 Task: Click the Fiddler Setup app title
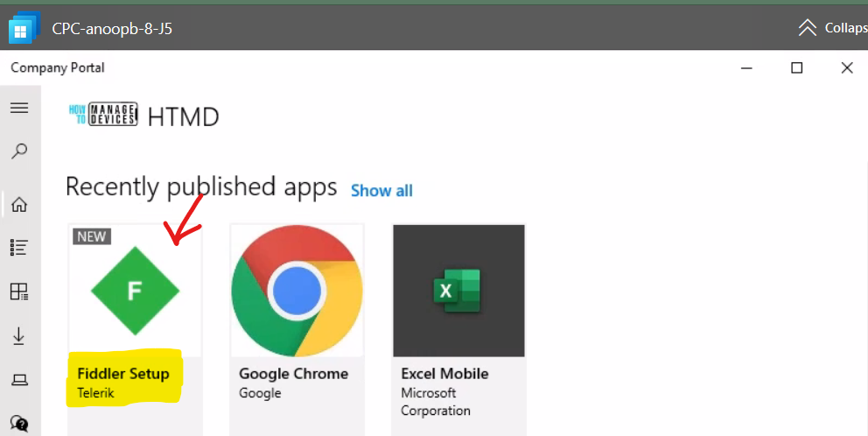(123, 373)
